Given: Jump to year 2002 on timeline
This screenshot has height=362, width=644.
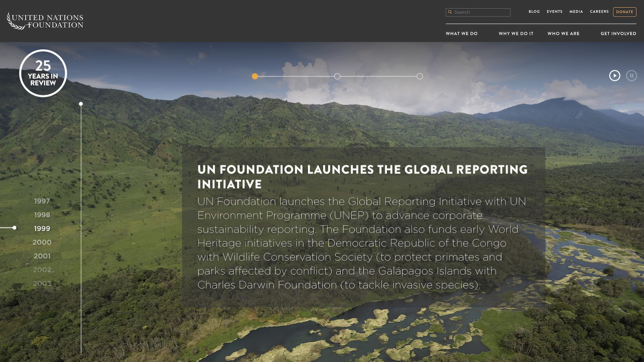Looking at the screenshot, I should (x=42, y=270).
